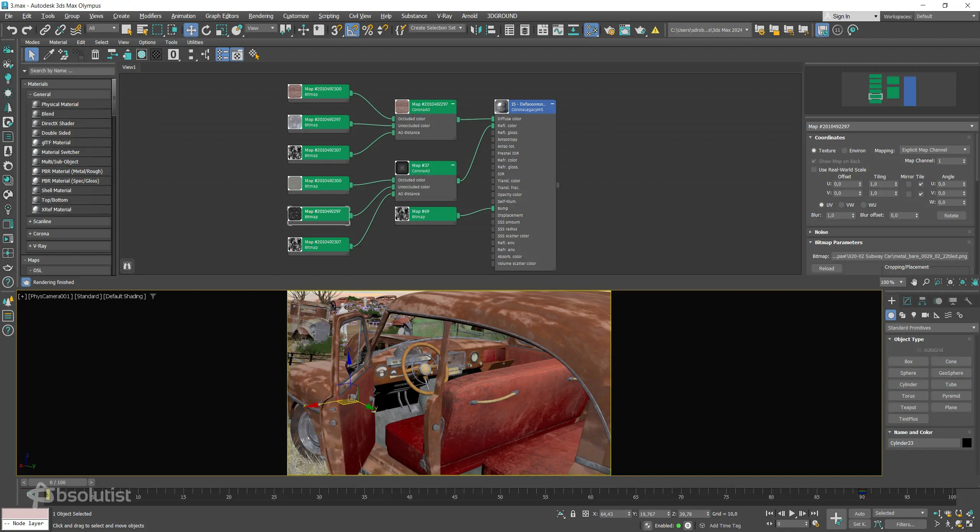980x532 pixels.
Task: Switch to the View1 tab
Action: click(x=129, y=67)
